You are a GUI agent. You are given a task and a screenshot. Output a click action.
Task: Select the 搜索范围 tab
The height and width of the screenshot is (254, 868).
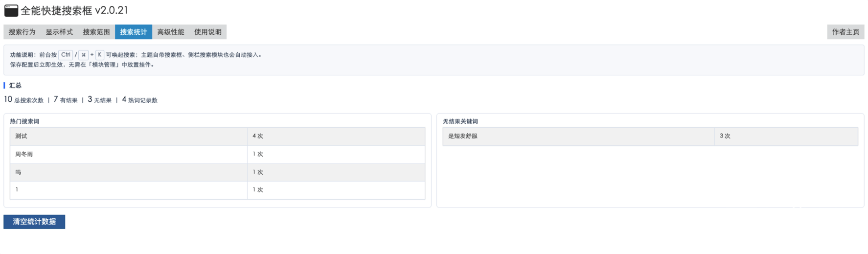pyautogui.click(x=96, y=32)
